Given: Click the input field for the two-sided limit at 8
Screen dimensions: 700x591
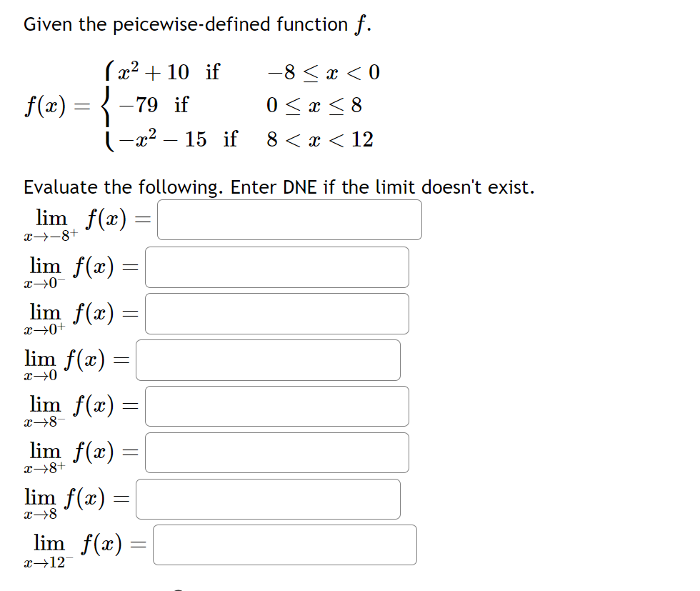Looking at the screenshot, I should coord(268,498).
